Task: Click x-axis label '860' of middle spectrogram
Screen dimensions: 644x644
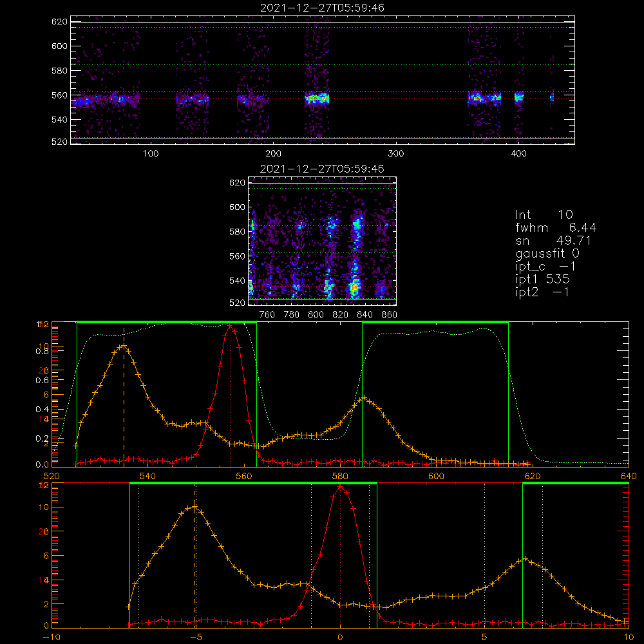Action: point(390,315)
